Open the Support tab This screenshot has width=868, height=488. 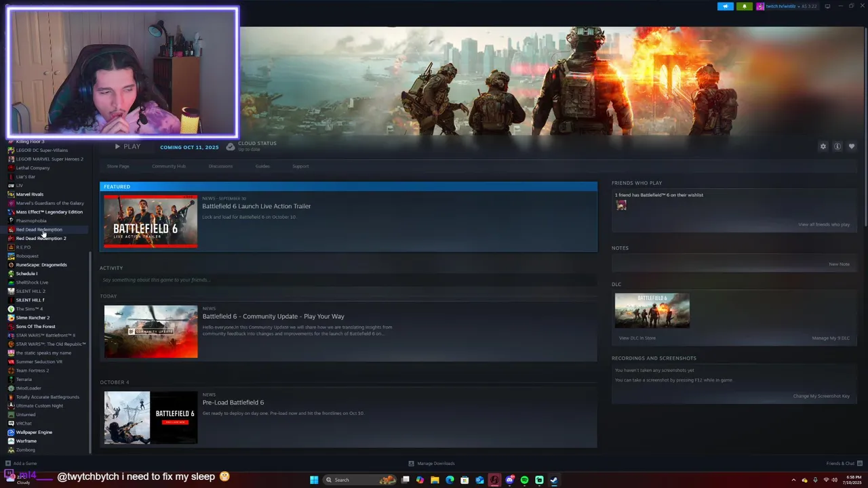tap(300, 166)
